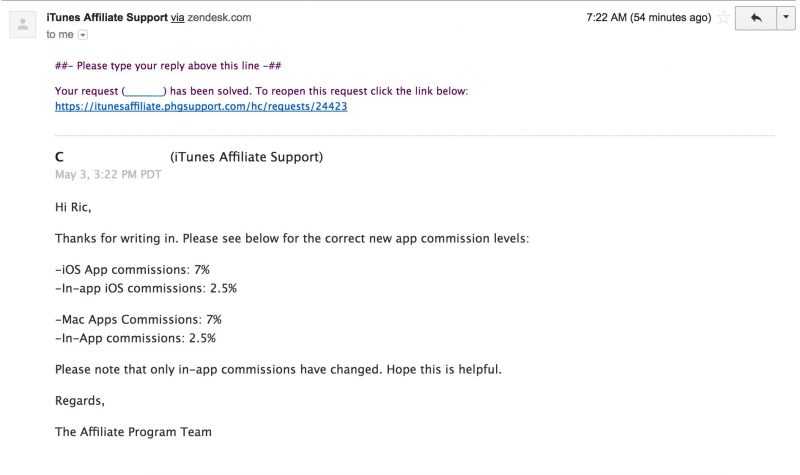This screenshot has width=800, height=475.
Task: Click the blanked-out request number link
Action: (144, 91)
